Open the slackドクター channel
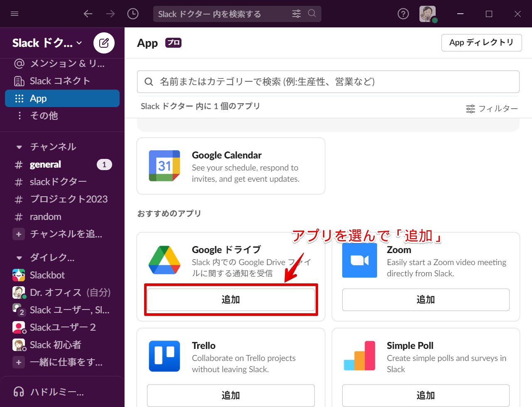This screenshot has width=532, height=407. [x=62, y=182]
